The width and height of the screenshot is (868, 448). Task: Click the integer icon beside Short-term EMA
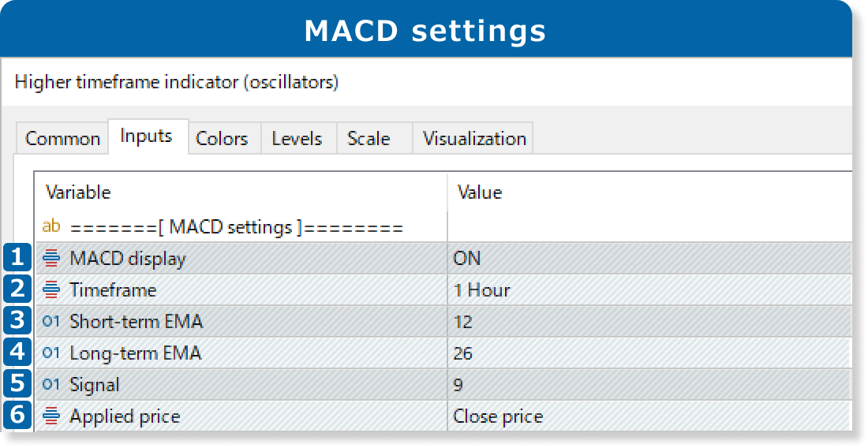tap(51, 322)
